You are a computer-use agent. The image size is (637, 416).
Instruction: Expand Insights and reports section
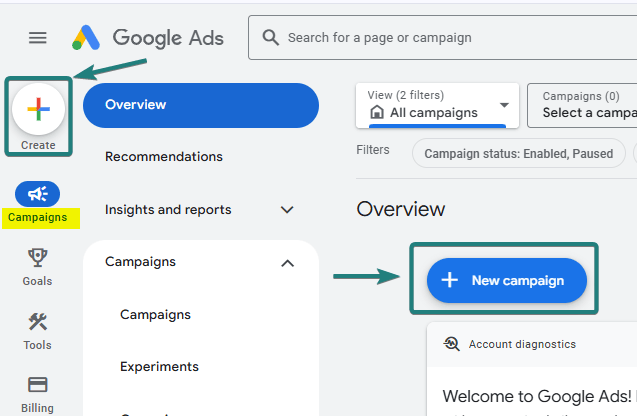201,210
